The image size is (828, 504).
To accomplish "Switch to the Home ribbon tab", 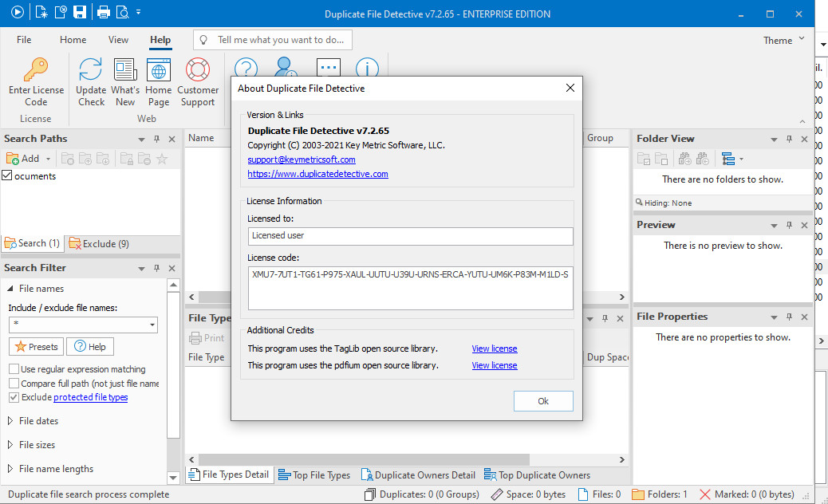I will point(73,40).
